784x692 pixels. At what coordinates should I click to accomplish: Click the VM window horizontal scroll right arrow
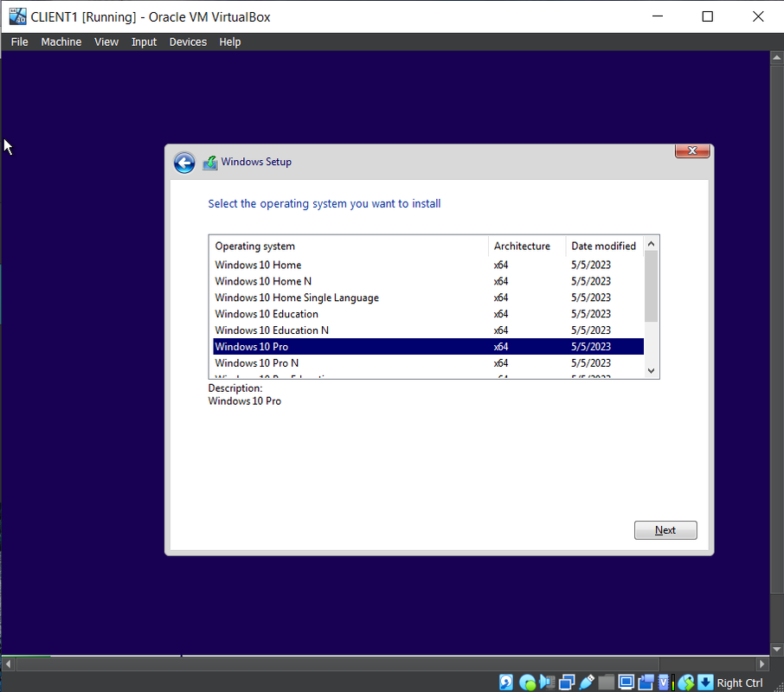tap(762, 664)
